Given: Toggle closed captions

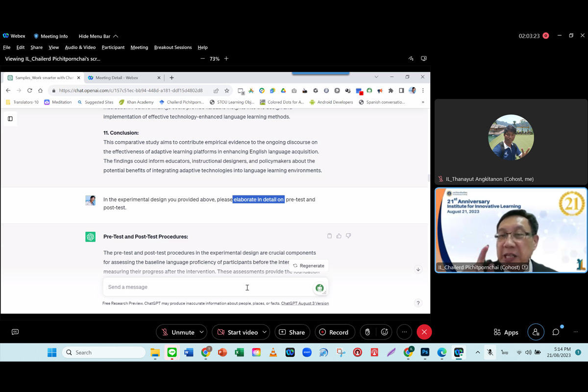Looking at the screenshot, I should tap(15, 332).
